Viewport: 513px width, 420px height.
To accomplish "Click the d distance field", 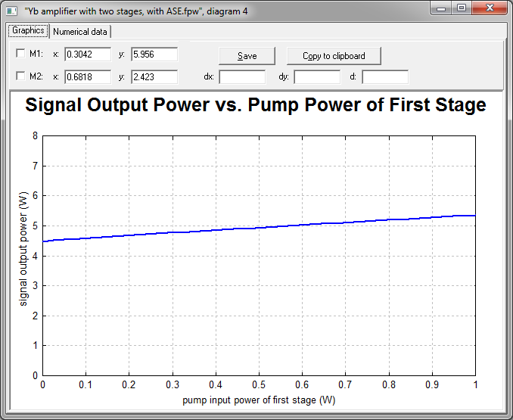I will [385, 77].
